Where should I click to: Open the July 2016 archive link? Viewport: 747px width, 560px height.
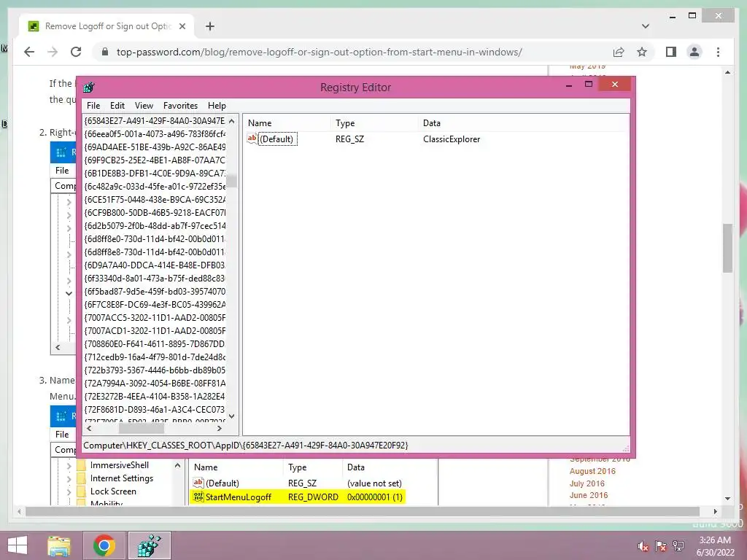[587, 483]
